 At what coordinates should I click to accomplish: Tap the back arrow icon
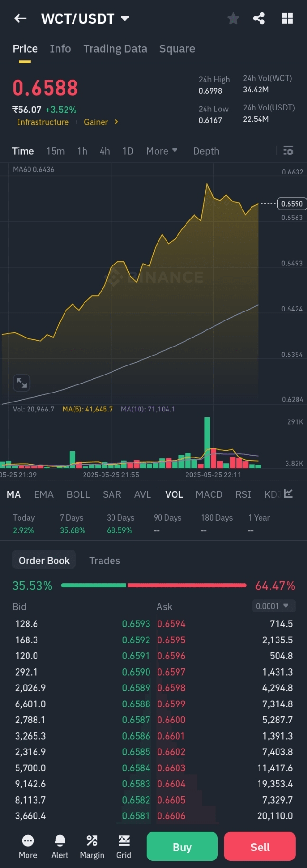point(20,18)
